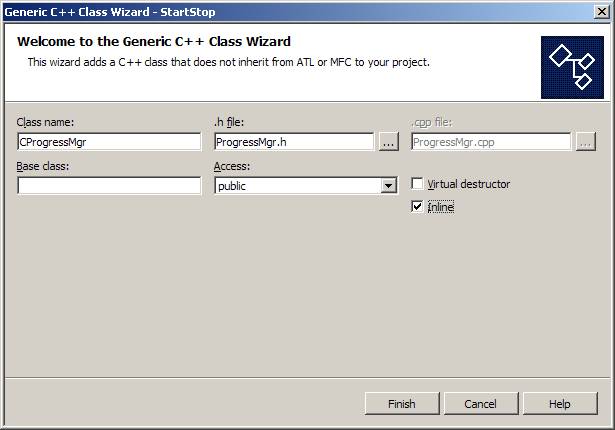Click the empty Base class field
This screenshot has width=615, height=430.
pos(109,186)
